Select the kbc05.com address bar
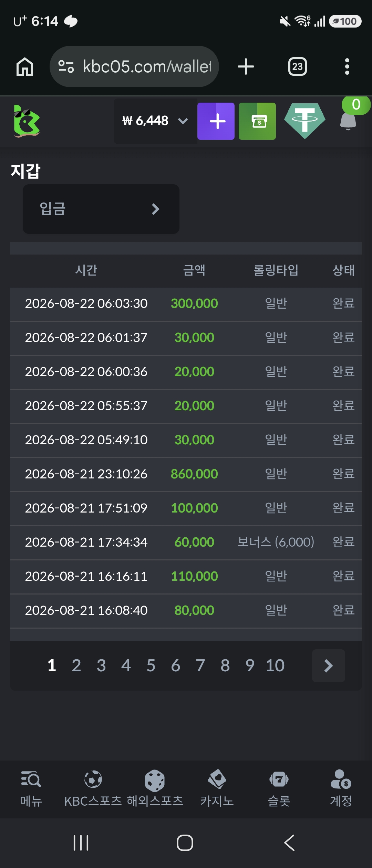 [x=134, y=66]
